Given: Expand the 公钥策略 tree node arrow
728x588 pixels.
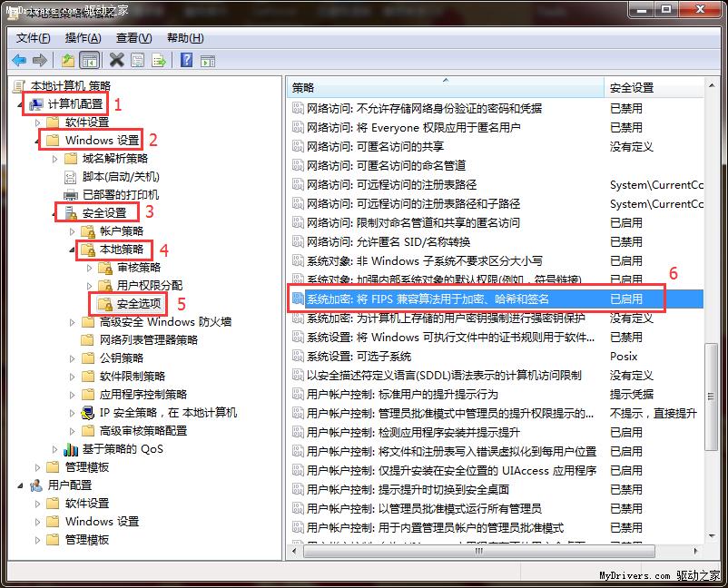Looking at the screenshot, I should 74,358.
